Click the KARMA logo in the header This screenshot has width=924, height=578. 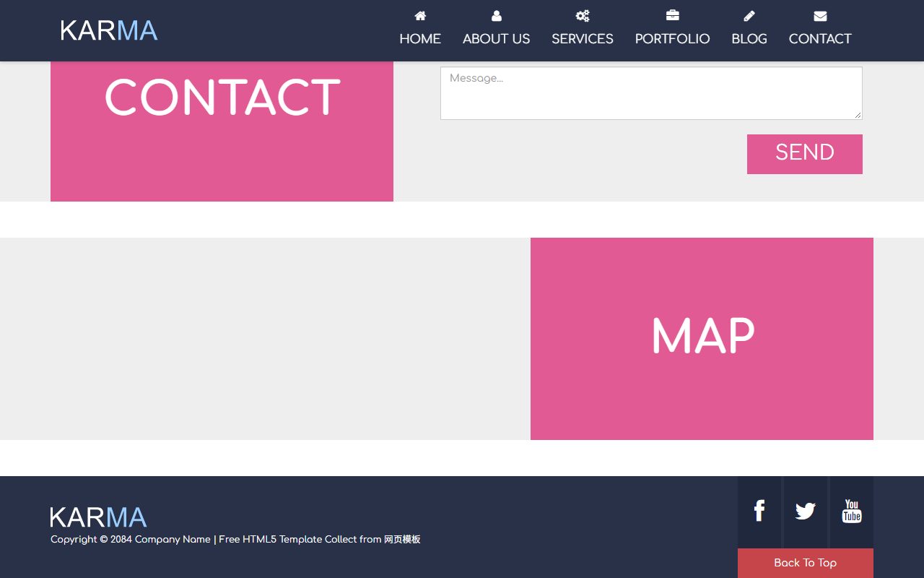pos(109,30)
